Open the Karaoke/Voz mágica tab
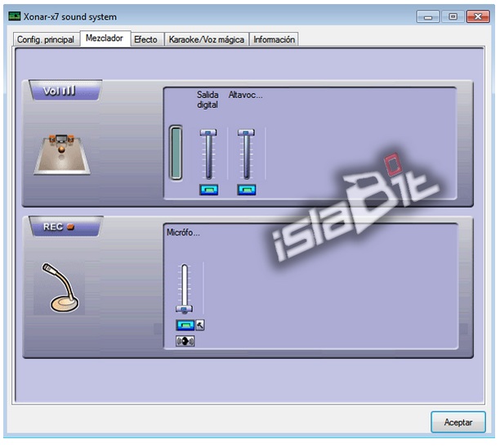This screenshot has width=500, height=448. pyautogui.click(x=207, y=39)
